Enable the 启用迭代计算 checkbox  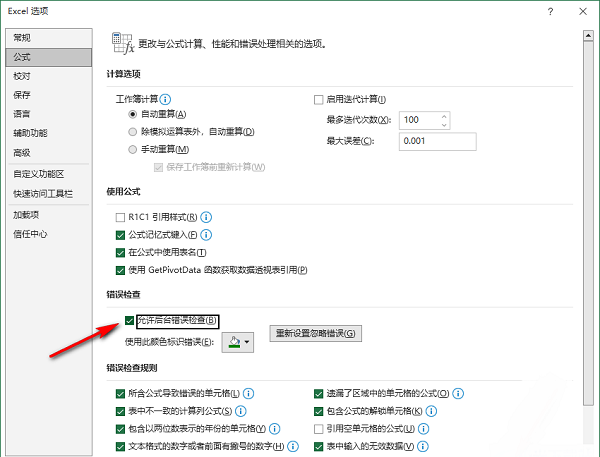click(319, 100)
